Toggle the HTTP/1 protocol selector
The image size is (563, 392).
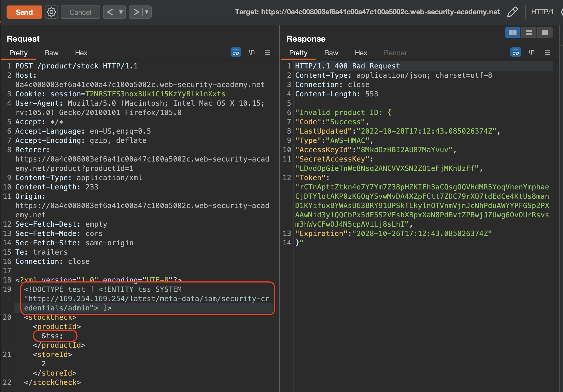pos(542,12)
